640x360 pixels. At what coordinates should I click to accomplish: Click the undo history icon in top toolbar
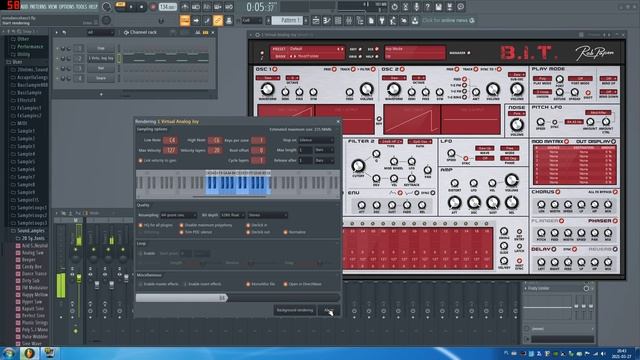[x=394, y=7]
